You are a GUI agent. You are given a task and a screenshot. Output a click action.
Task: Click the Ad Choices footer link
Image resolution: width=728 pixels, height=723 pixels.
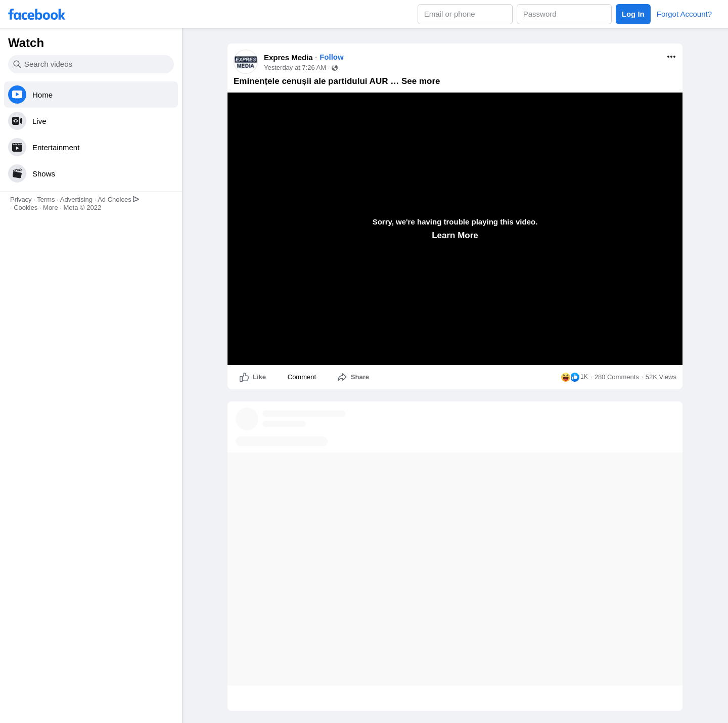coord(118,200)
